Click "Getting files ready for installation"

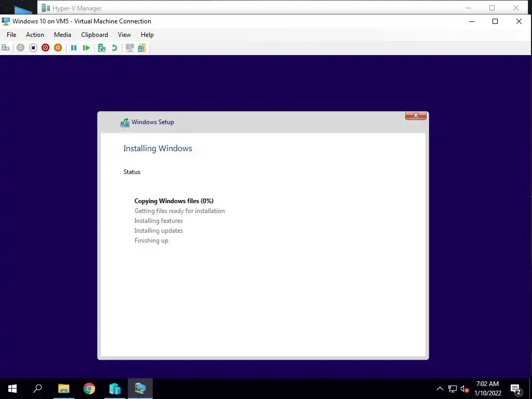click(179, 211)
